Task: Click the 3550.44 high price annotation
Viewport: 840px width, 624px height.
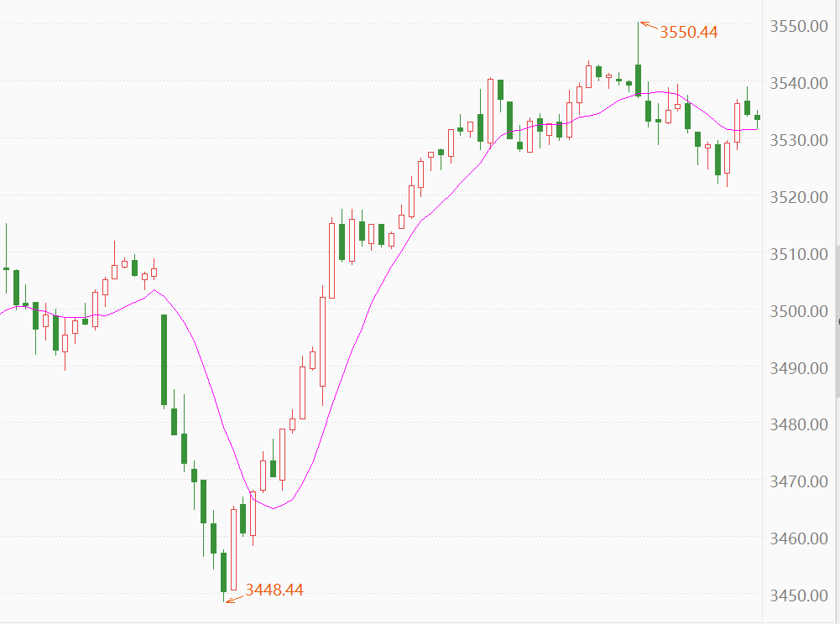Action: click(x=689, y=33)
